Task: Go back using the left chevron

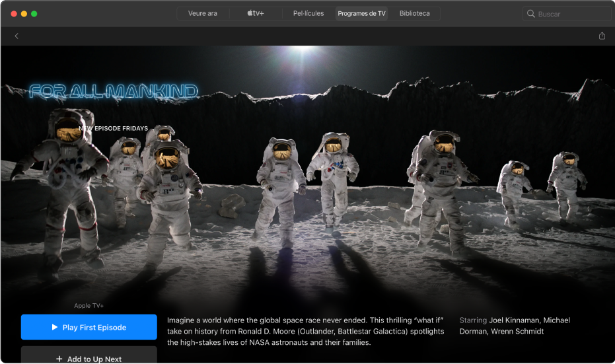Action: 17,36
